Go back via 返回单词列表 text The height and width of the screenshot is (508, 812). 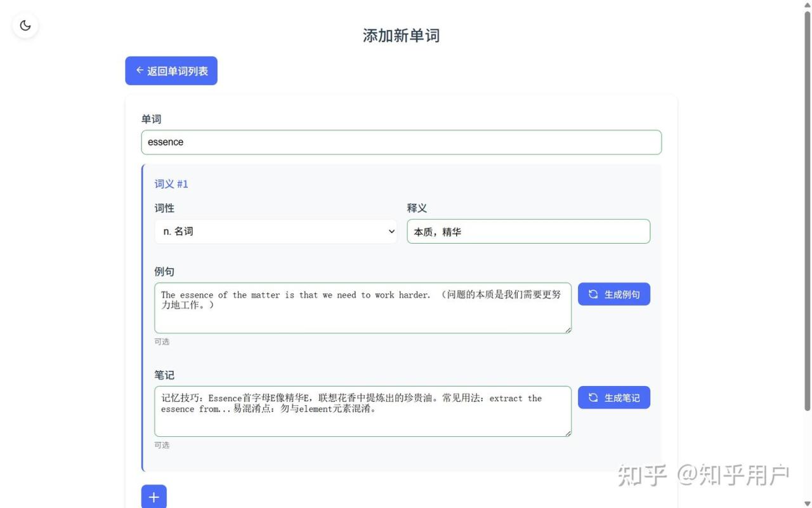[x=178, y=71]
